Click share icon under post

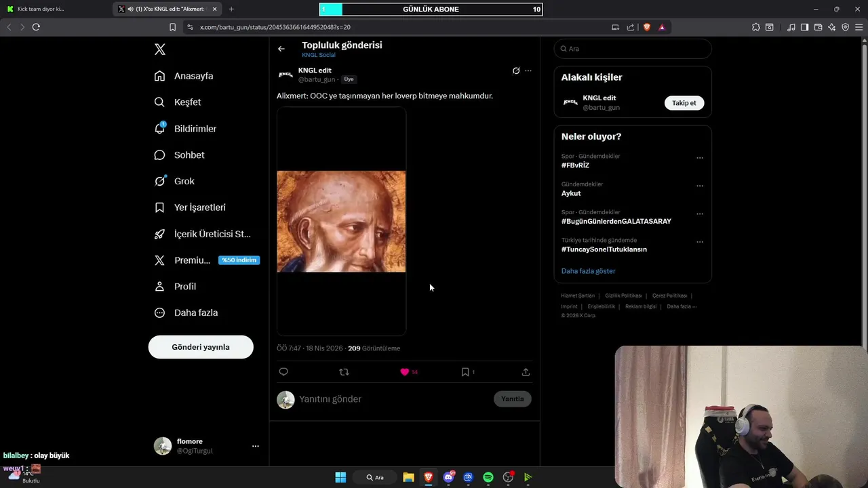(526, 372)
